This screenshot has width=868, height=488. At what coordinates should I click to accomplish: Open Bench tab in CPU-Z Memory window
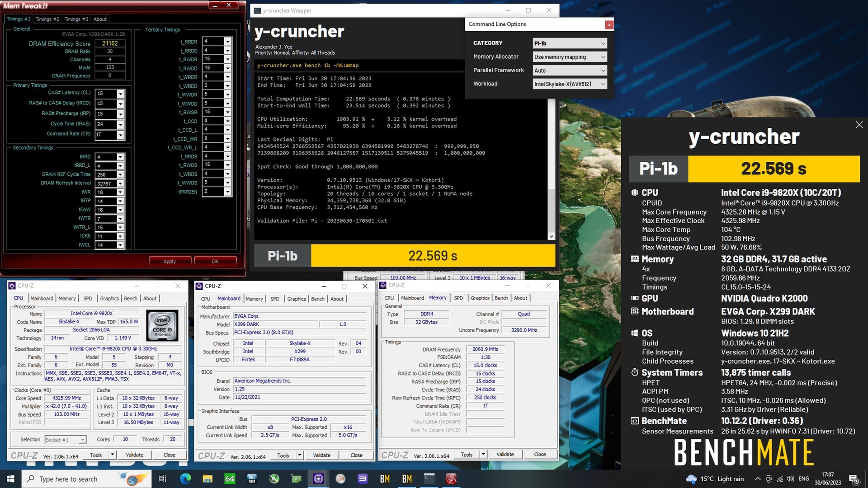[x=501, y=298]
